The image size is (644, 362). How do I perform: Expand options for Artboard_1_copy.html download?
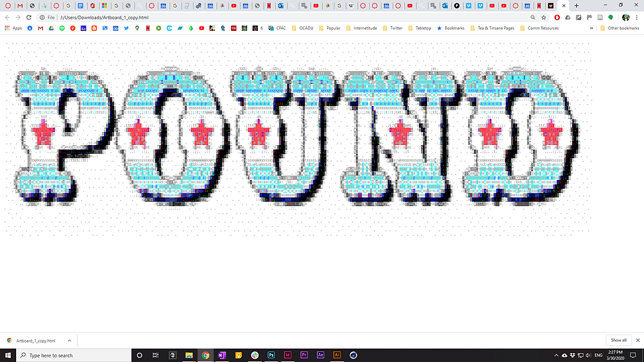pos(69,341)
